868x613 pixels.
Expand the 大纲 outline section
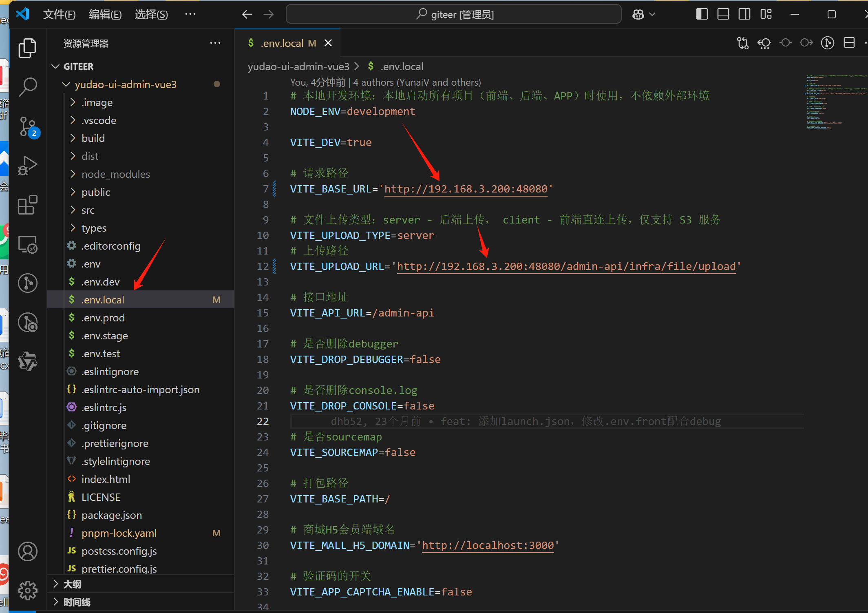point(72,584)
